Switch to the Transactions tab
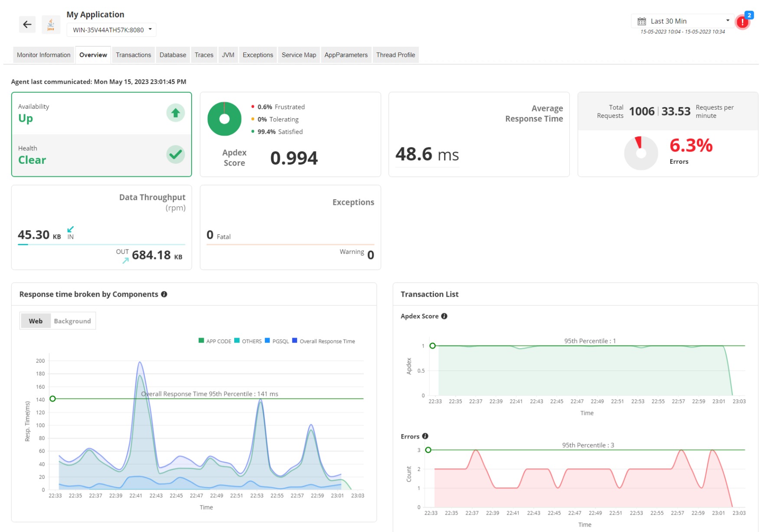This screenshot has height=532, width=761. pyautogui.click(x=133, y=55)
